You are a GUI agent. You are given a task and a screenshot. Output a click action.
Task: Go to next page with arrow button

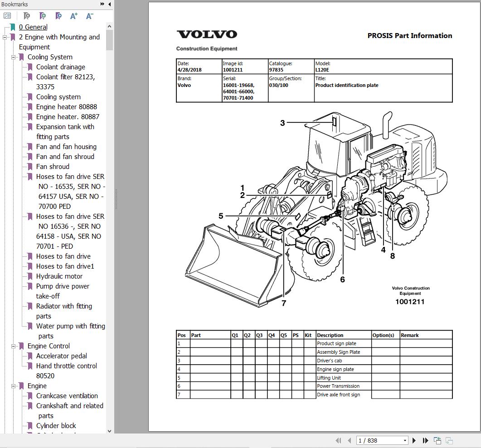pyautogui.click(x=414, y=440)
